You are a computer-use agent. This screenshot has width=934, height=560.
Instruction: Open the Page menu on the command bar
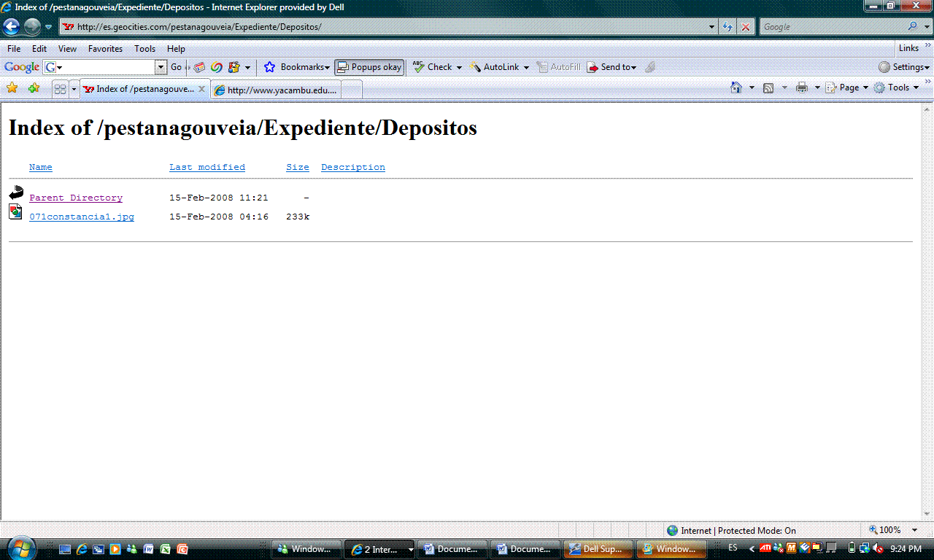click(847, 87)
